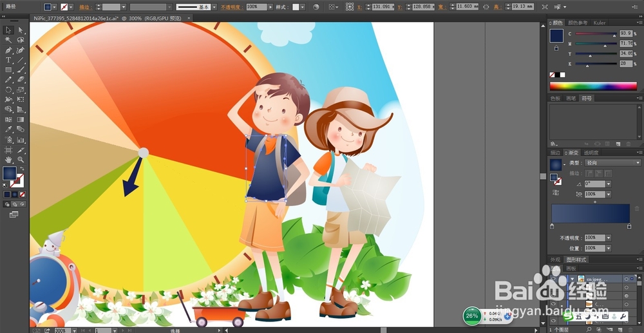
Task: Click the Recolor Artwork icon in control bar
Action: (316, 7)
